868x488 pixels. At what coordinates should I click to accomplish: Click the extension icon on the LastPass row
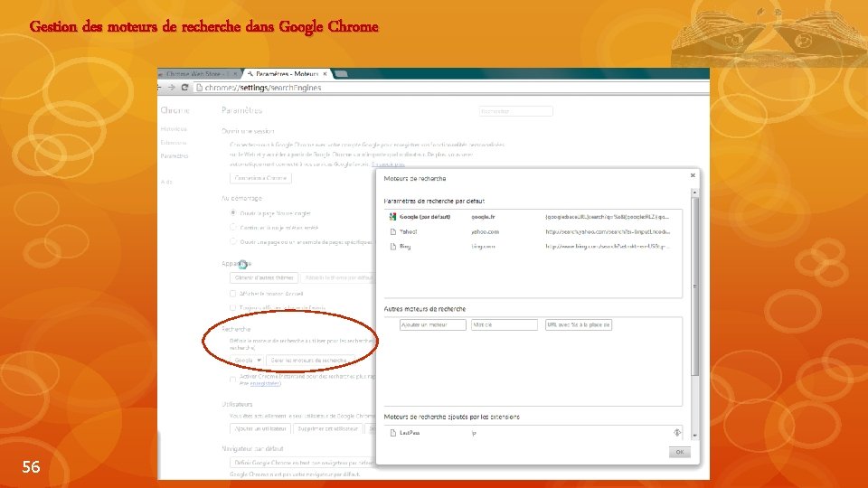point(677,433)
